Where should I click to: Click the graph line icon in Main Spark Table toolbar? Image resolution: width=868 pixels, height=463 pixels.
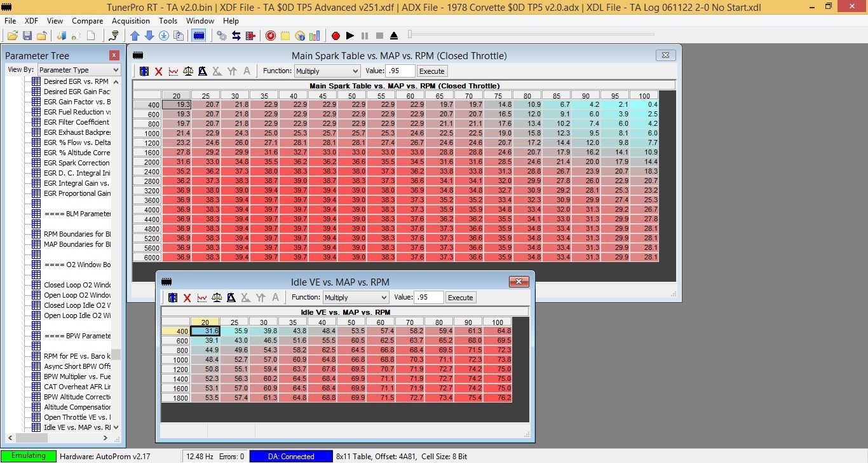[x=173, y=71]
